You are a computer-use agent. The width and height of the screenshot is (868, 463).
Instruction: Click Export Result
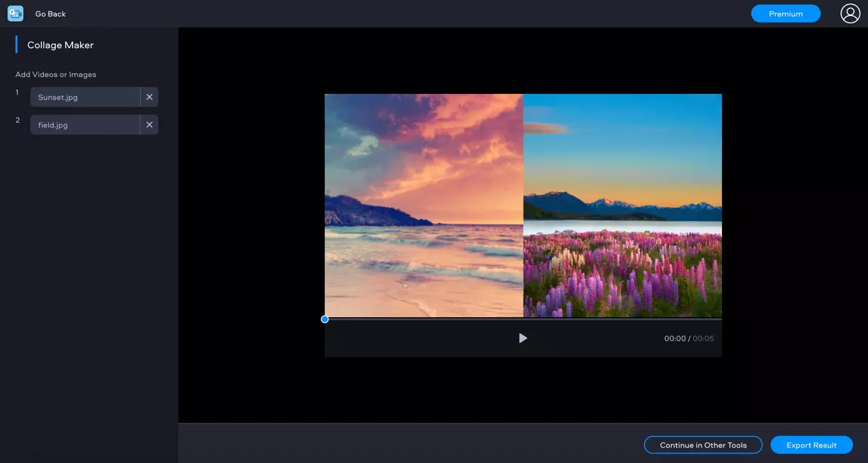(x=811, y=445)
